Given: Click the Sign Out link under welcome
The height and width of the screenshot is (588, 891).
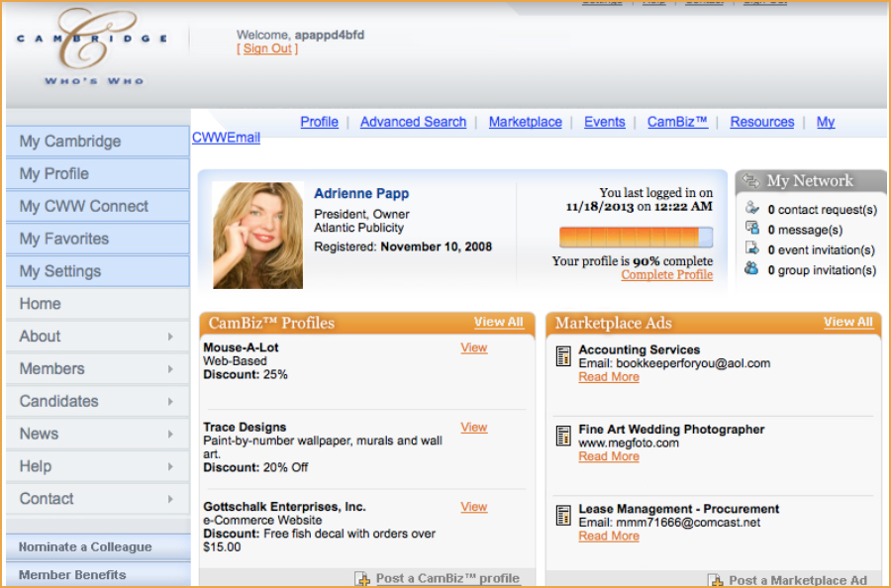Looking at the screenshot, I should 267,49.
